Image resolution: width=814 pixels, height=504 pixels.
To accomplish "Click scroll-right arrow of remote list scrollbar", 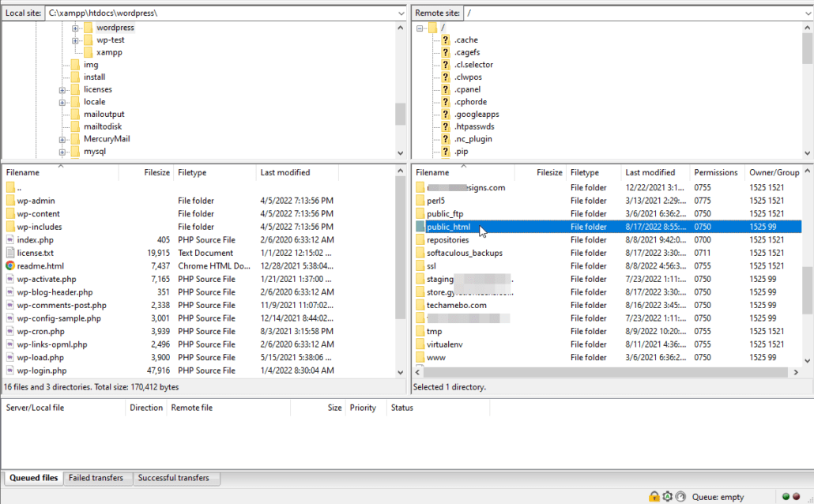I will click(796, 372).
